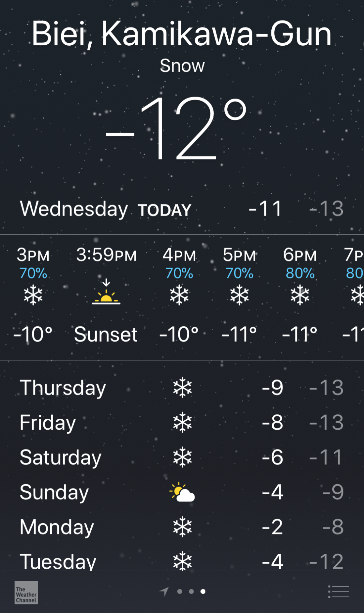Tap the Biei, Kamikawa-Gun city title
Image resolution: width=364 pixels, height=613 pixels.
point(182,34)
